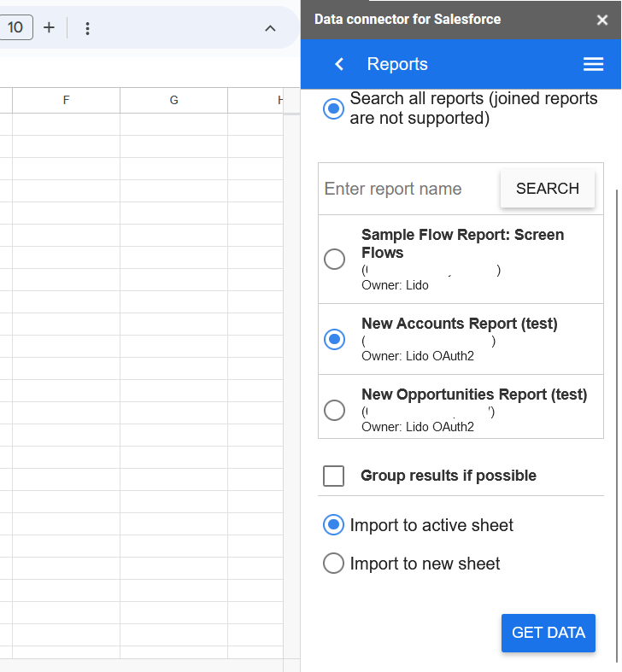Open the three-dot more options toolbar menu
Image resolution: width=622 pixels, height=672 pixels.
click(87, 28)
